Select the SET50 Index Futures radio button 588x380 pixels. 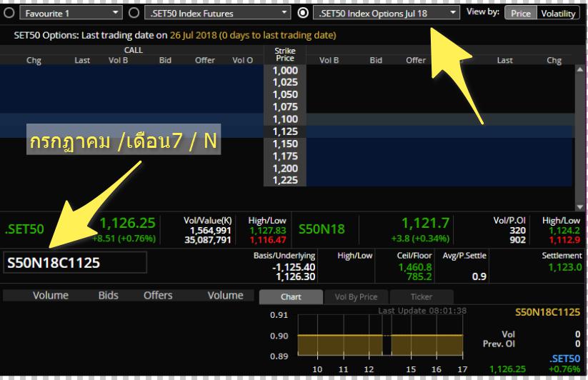pyautogui.click(x=134, y=13)
